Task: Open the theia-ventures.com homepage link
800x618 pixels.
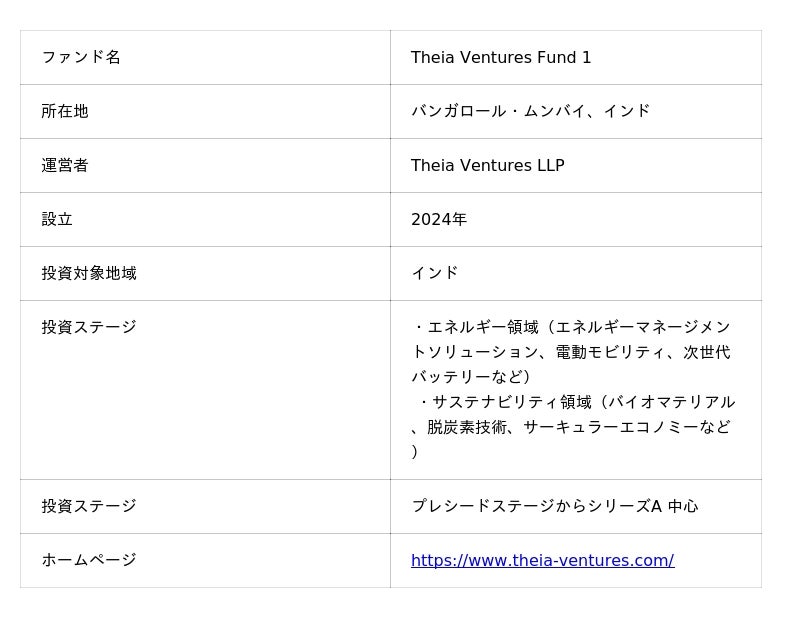Action: (542, 560)
